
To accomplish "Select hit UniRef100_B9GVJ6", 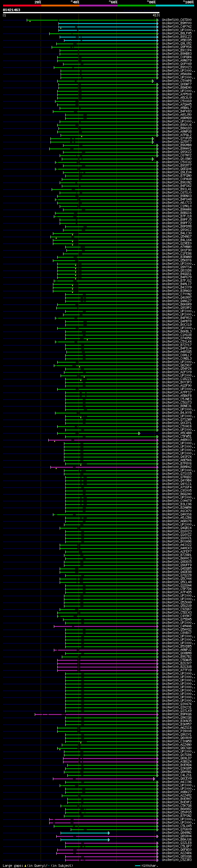I will tap(176, 125).
